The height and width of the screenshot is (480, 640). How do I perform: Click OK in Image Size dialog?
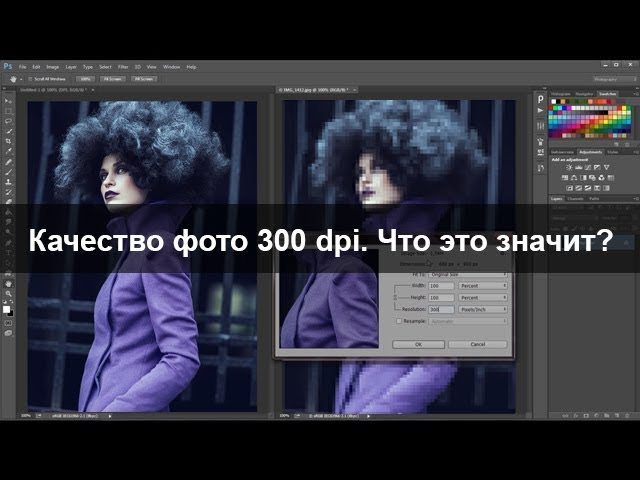(x=418, y=344)
